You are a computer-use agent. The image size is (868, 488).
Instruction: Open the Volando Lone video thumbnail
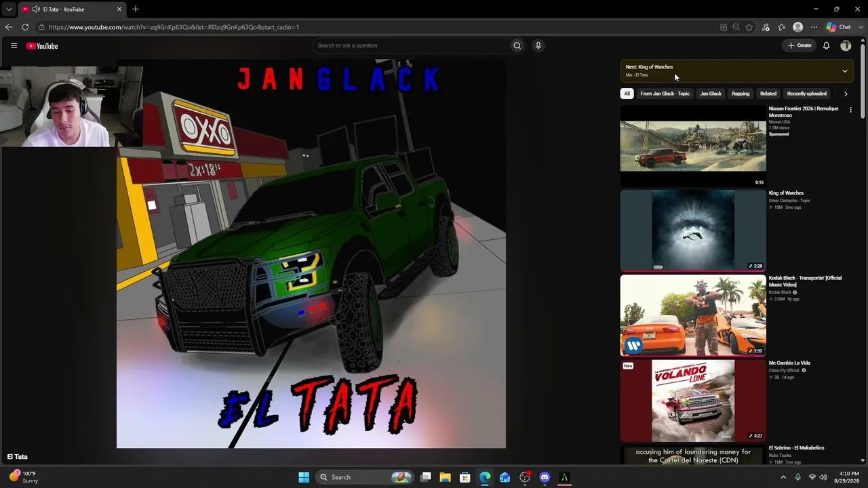tap(693, 401)
